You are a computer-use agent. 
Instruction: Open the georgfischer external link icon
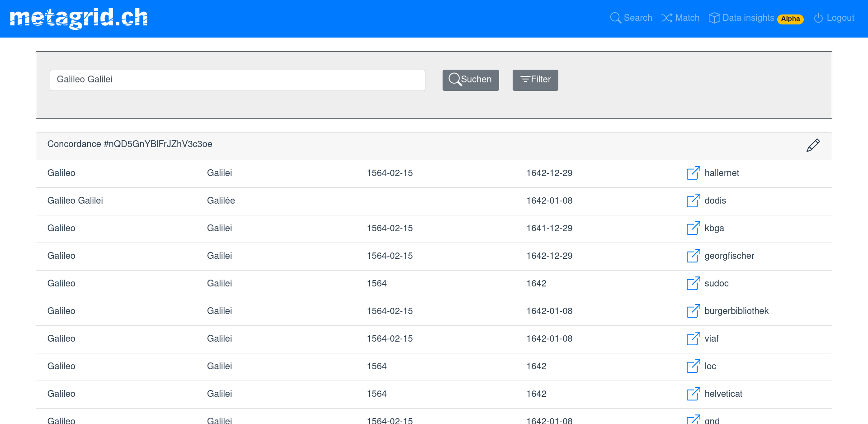693,256
